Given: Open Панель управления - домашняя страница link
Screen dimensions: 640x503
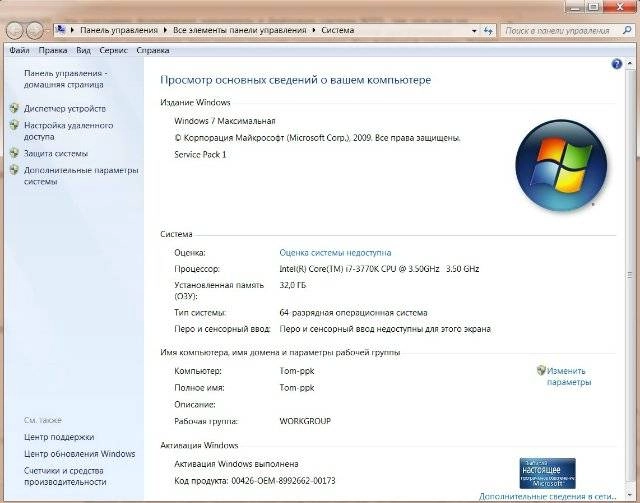Looking at the screenshot, I should (x=65, y=79).
